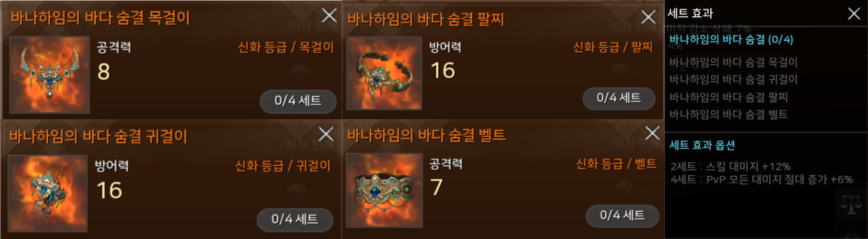Click the 바나하임의 바다 숨결 (0/4) set header
The image size is (868, 239).
[731, 40]
